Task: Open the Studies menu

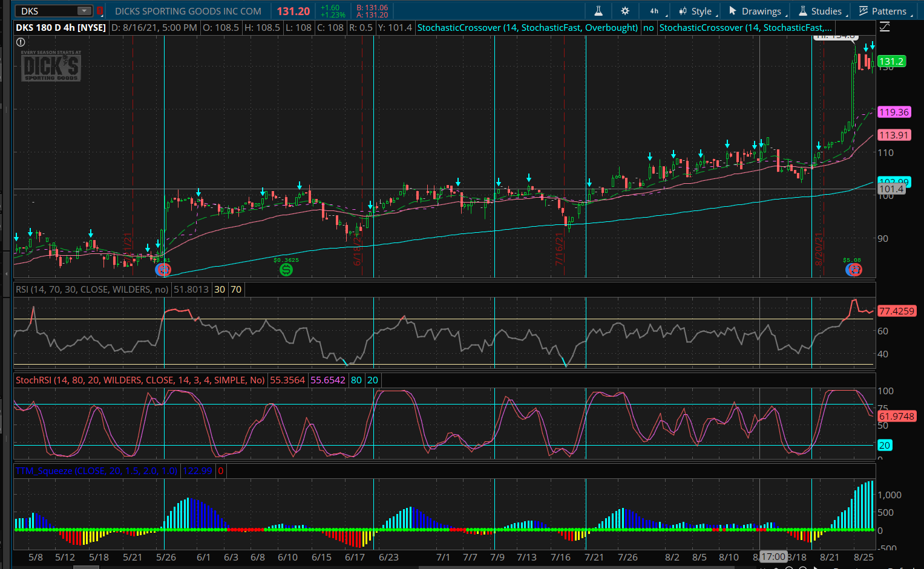Action: pos(822,11)
